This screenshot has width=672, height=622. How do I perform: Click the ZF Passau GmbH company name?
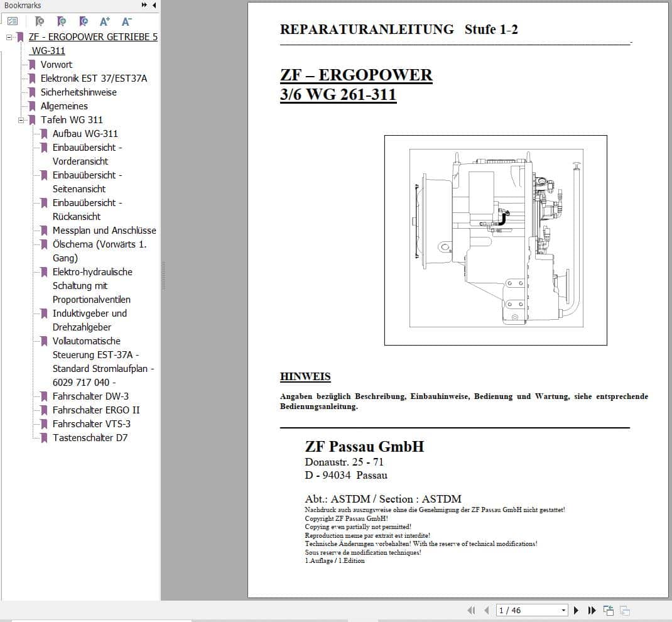[364, 447]
